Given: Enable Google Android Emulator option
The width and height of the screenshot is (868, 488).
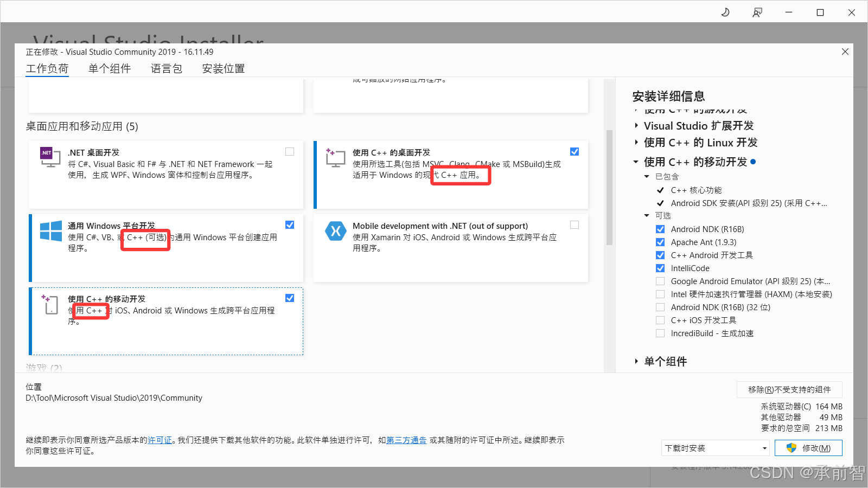Looking at the screenshot, I should pyautogui.click(x=660, y=281).
